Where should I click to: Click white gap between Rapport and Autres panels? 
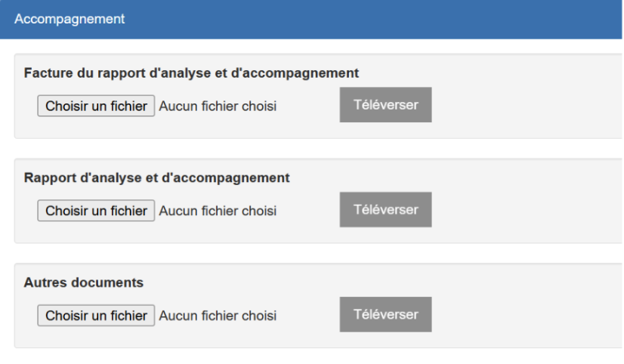[x=318, y=254]
